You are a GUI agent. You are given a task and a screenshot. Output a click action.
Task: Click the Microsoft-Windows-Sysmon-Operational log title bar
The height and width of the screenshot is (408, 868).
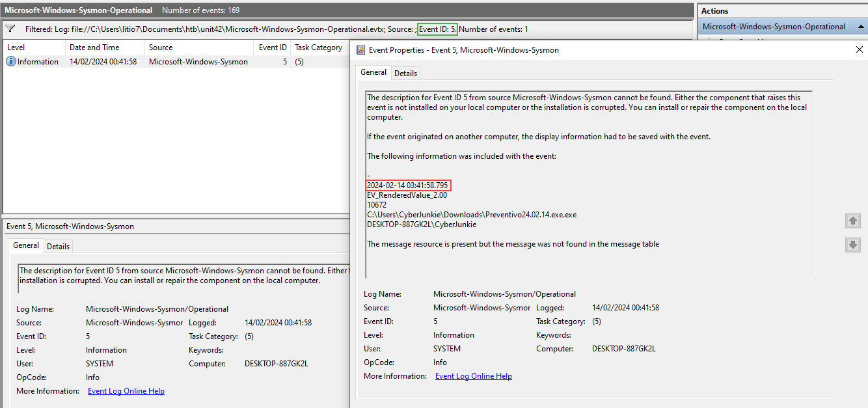[347, 10]
